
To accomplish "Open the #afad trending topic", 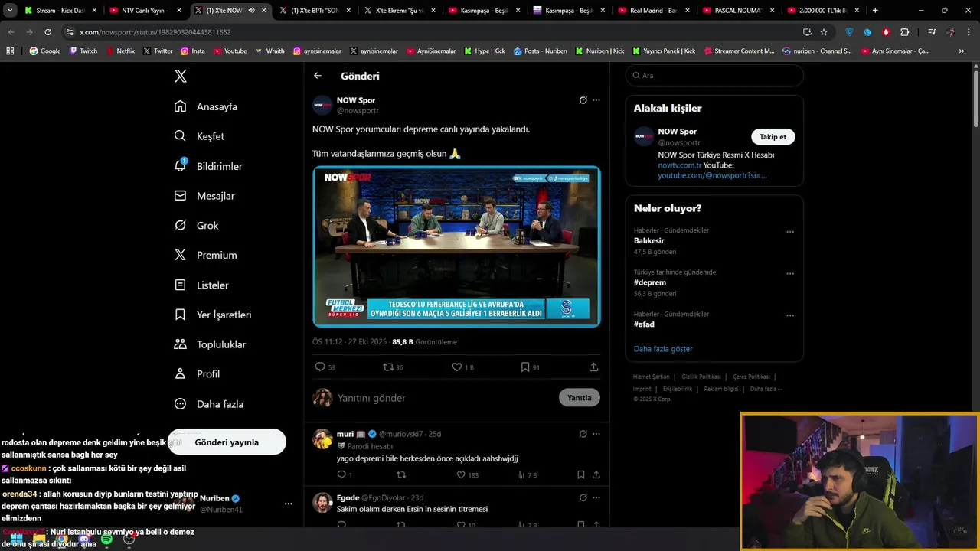I will point(644,324).
